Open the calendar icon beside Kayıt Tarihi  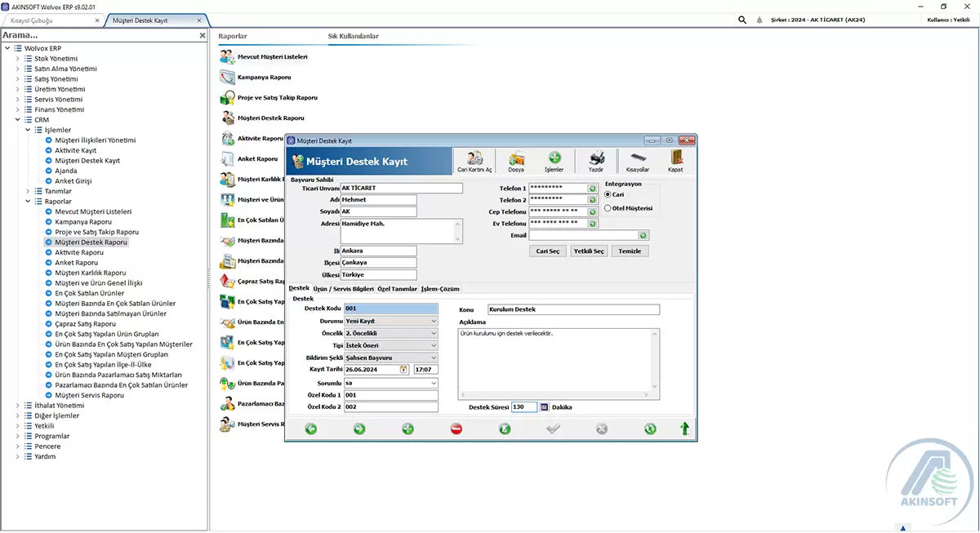[403, 368]
